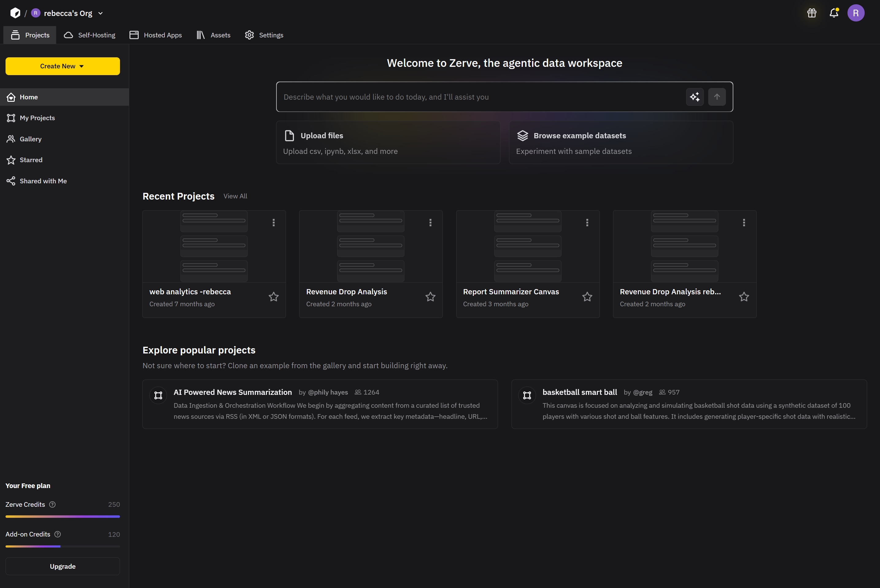Star the Revenue Drop Analysis project
The height and width of the screenshot is (588, 880).
430,296
